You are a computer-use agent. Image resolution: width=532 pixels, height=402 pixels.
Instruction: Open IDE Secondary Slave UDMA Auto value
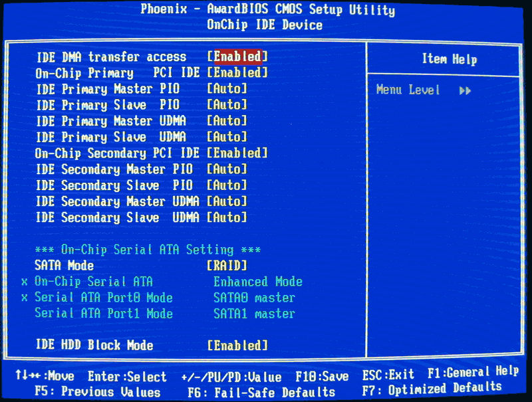click(227, 217)
